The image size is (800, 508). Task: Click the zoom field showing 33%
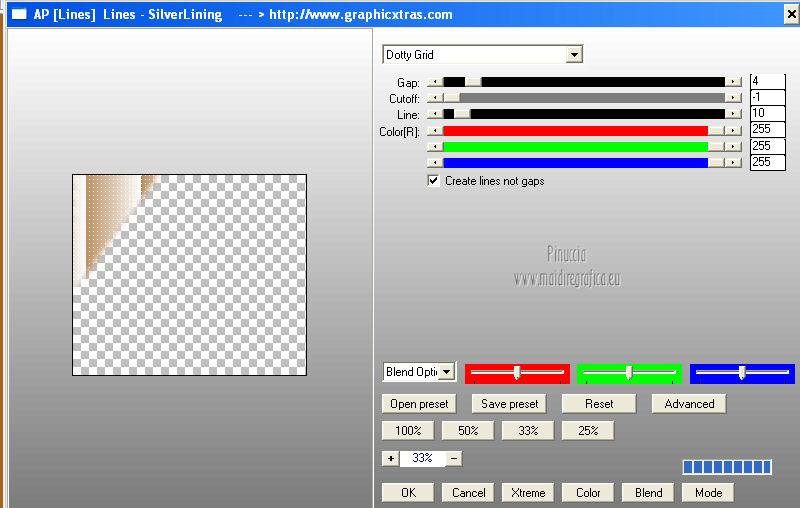422,458
